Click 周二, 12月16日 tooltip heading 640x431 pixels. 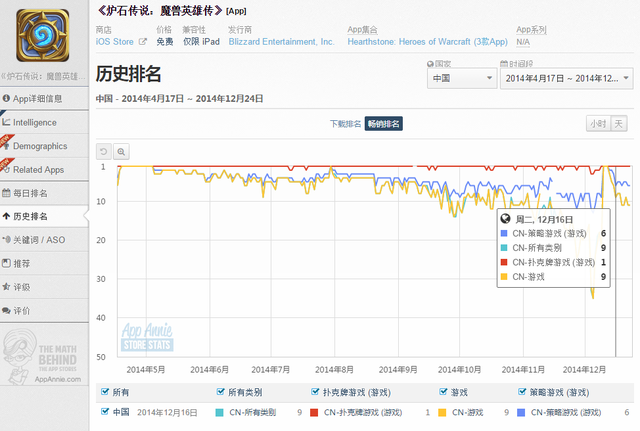click(x=544, y=220)
